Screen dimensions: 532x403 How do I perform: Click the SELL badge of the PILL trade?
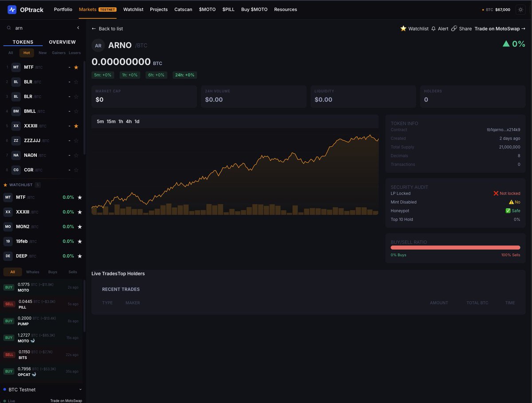click(x=9, y=304)
